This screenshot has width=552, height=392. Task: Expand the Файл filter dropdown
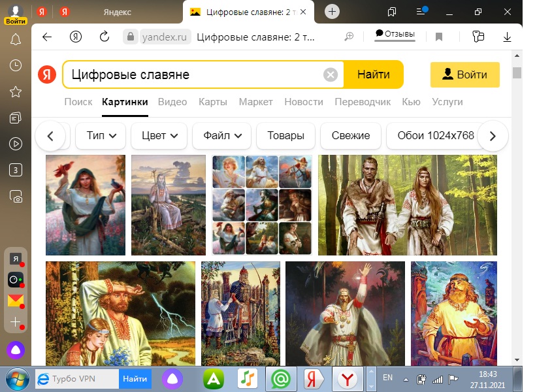pos(222,136)
